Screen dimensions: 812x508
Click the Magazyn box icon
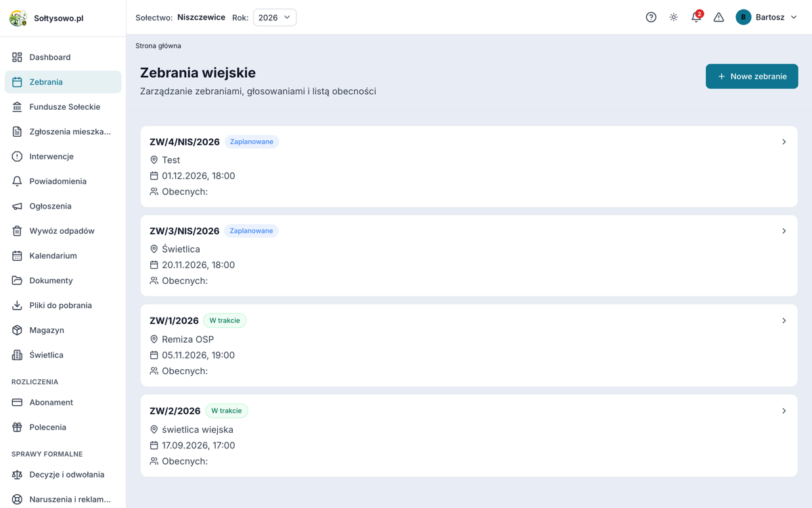(x=17, y=330)
